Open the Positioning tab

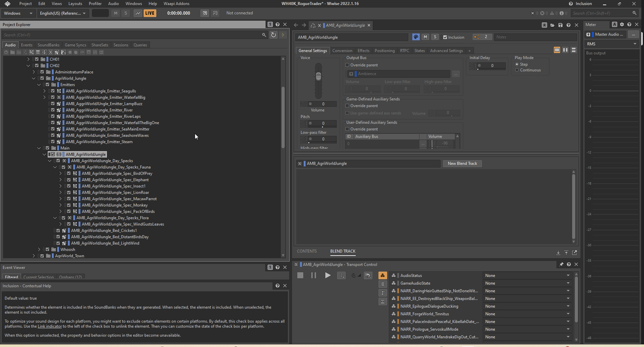[384, 50]
